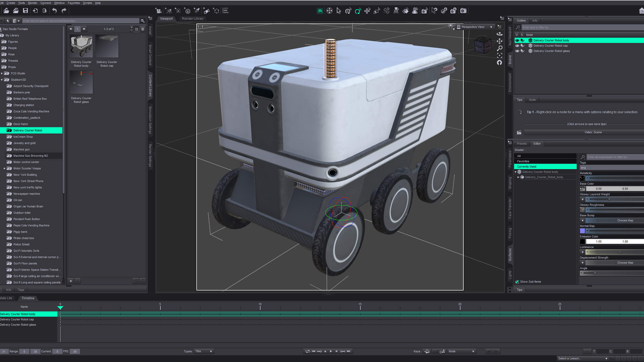Redo action using toolbar arrow icon
Screen dimensions: 644x362
pos(64,11)
